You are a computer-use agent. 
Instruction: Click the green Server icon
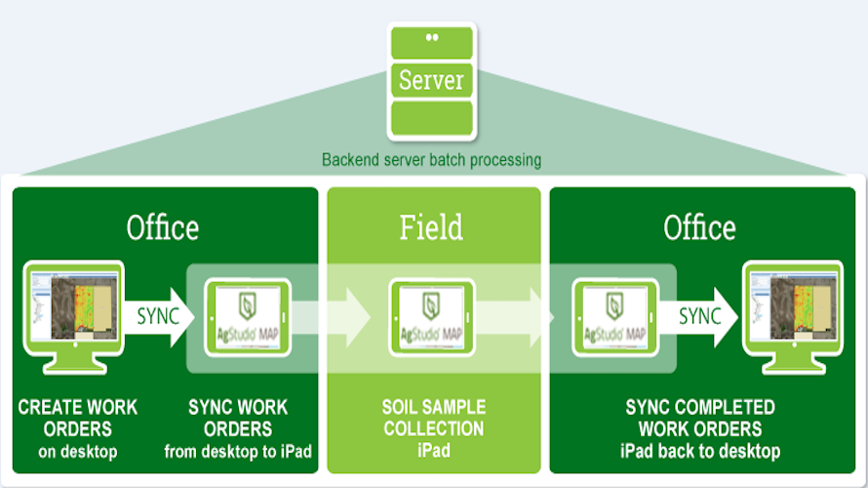tap(432, 81)
